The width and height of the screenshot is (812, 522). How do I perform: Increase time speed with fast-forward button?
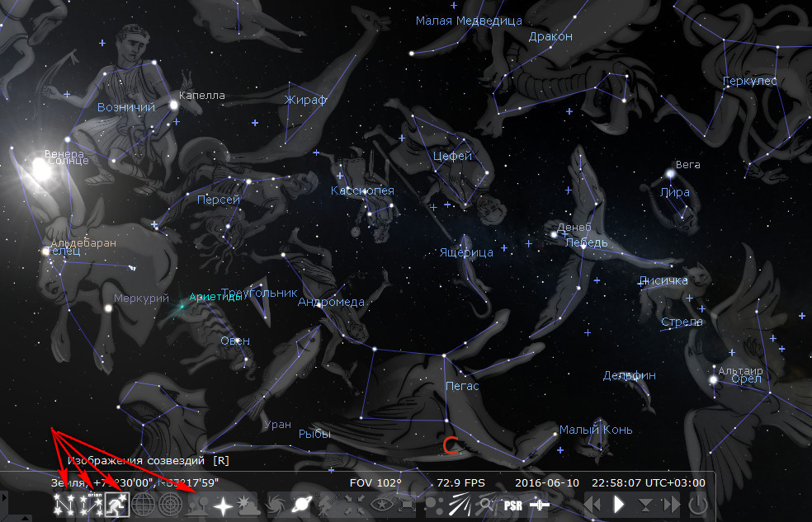coord(671,505)
